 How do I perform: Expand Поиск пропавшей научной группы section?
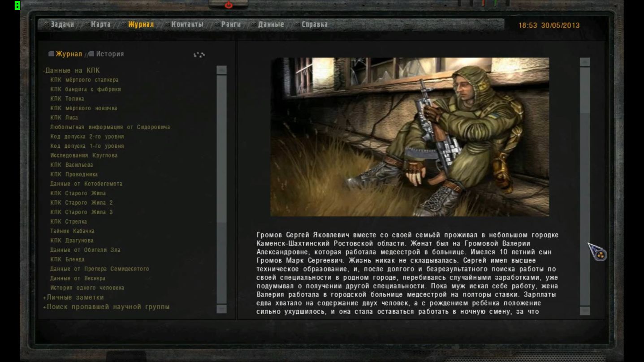pyautogui.click(x=106, y=307)
